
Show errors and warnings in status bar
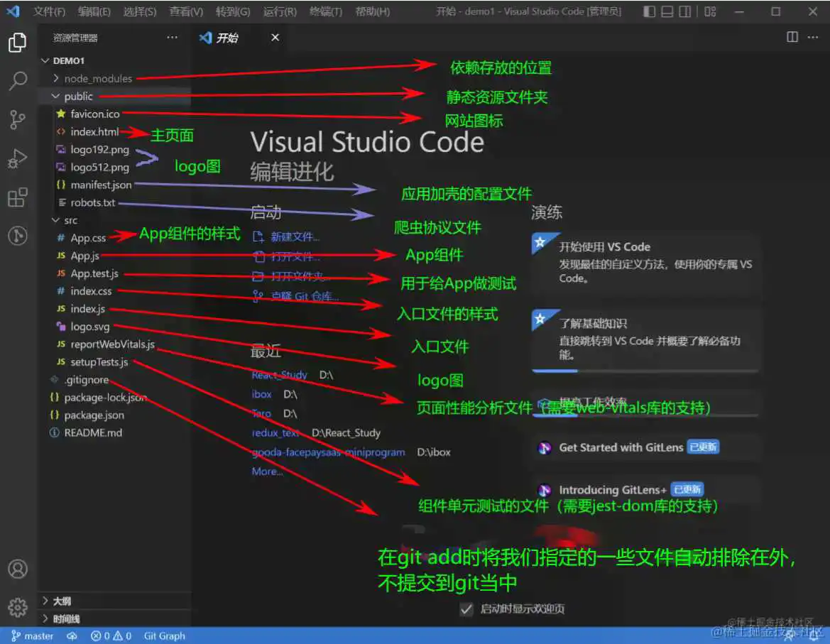point(111,635)
